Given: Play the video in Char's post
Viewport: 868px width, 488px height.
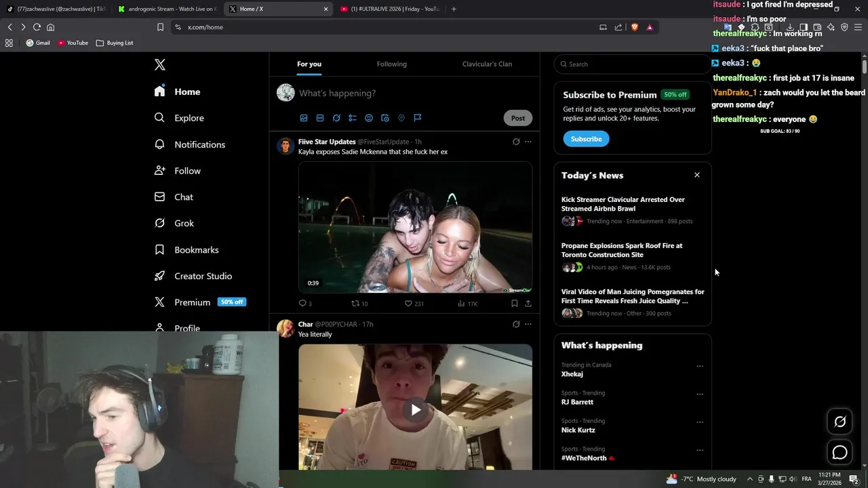Looking at the screenshot, I should pos(416,409).
